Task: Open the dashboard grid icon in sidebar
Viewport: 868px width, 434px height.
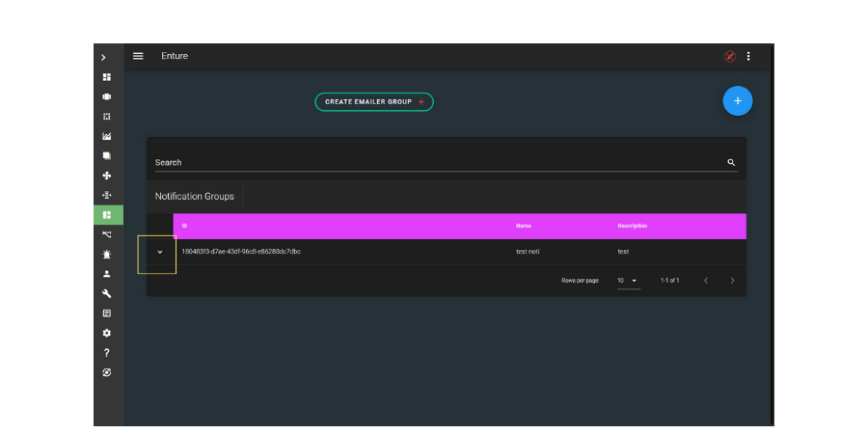Action: click(107, 77)
